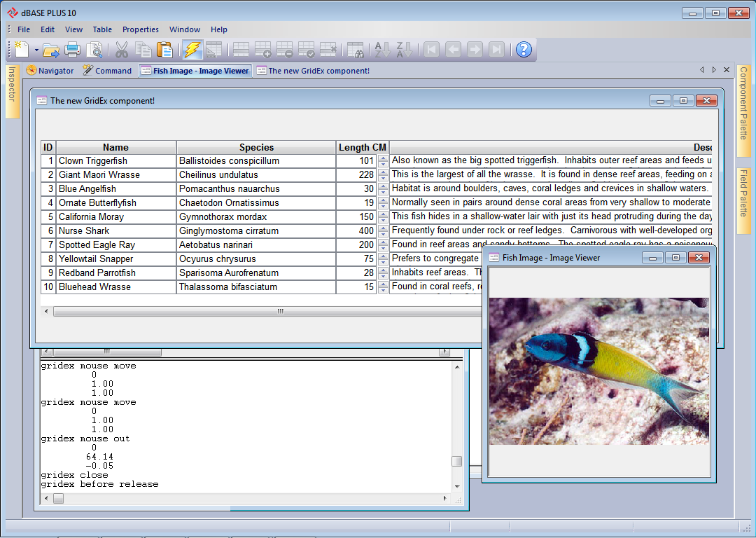The image size is (756, 538).
Task: Click the Last Row navigation icon
Action: [x=496, y=49]
